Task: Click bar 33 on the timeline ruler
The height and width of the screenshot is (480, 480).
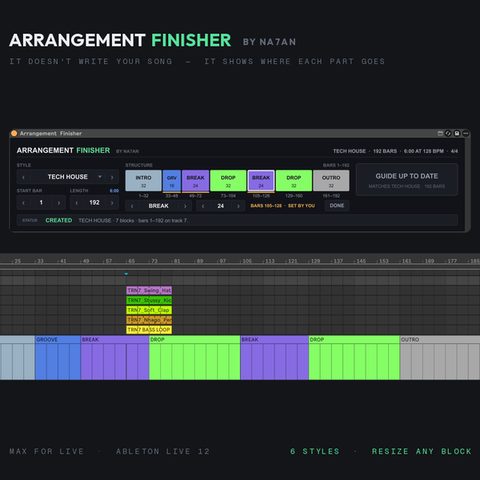Action: pos(40,261)
